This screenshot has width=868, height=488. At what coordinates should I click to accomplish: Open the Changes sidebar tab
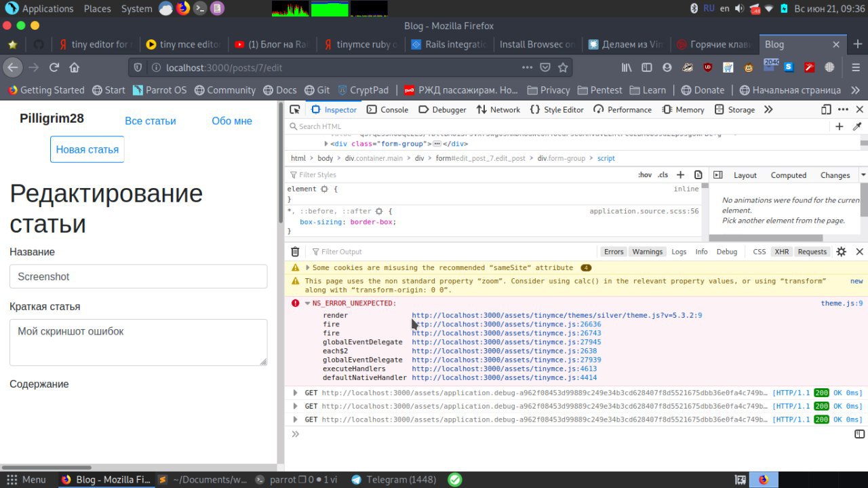835,175
